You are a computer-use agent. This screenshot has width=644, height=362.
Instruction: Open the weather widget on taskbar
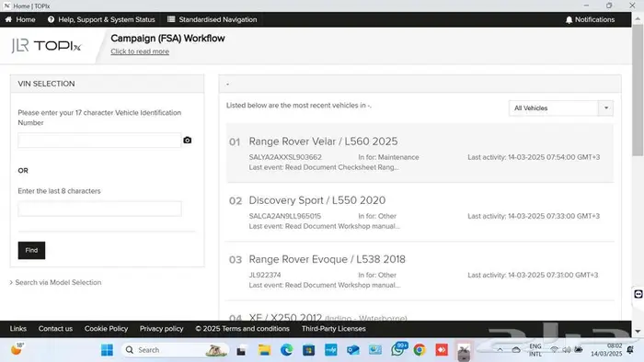17,349
